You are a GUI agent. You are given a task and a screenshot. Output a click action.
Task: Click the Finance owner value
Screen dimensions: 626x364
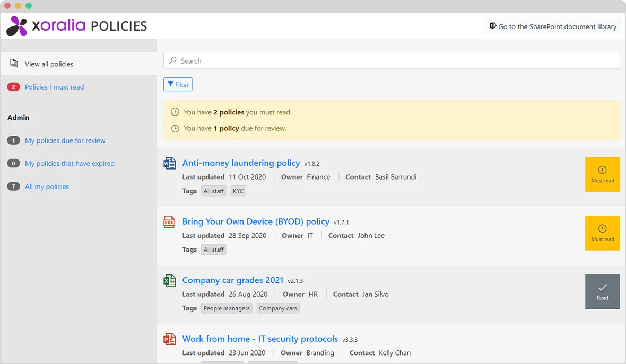(x=318, y=177)
